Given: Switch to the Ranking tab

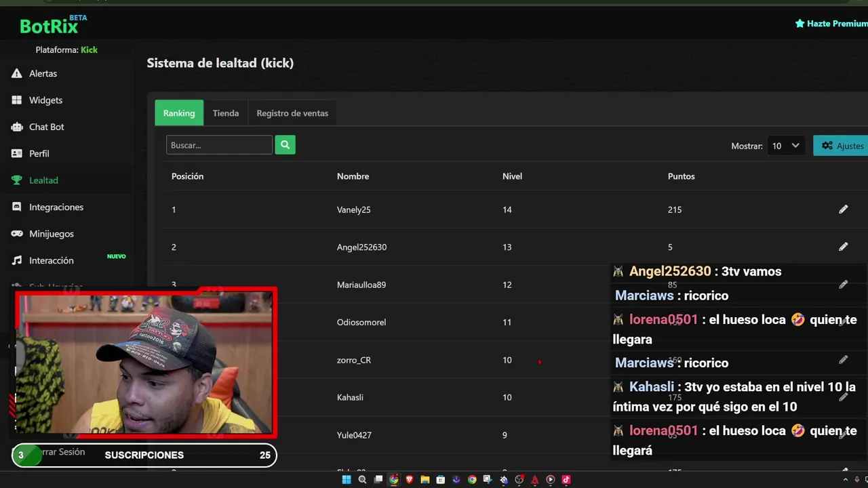Looking at the screenshot, I should [179, 113].
